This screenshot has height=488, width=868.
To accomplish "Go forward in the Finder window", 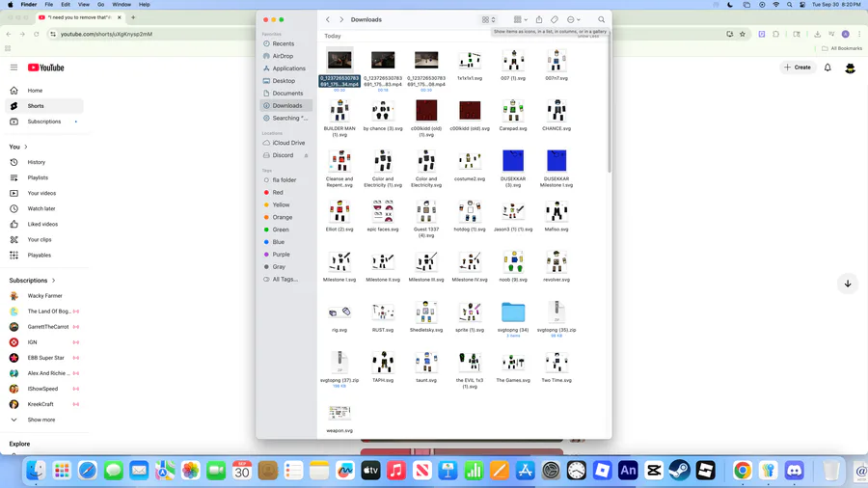I will [x=341, y=19].
